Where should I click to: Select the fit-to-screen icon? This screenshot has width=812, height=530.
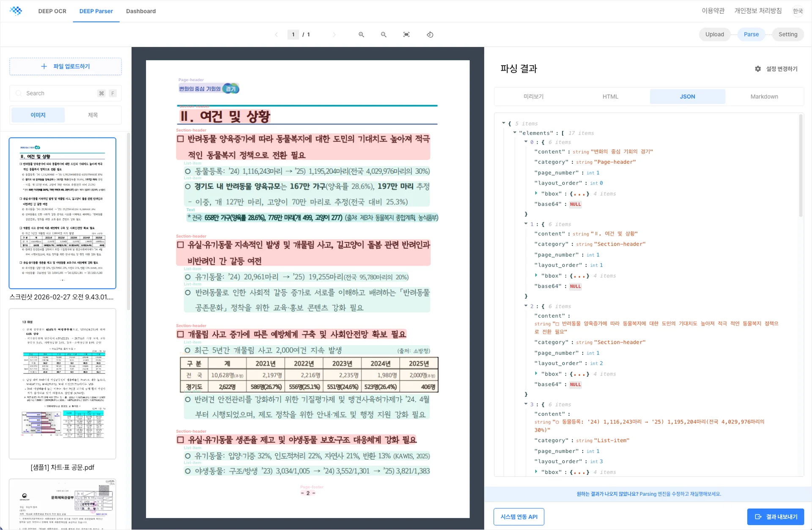(x=406, y=34)
